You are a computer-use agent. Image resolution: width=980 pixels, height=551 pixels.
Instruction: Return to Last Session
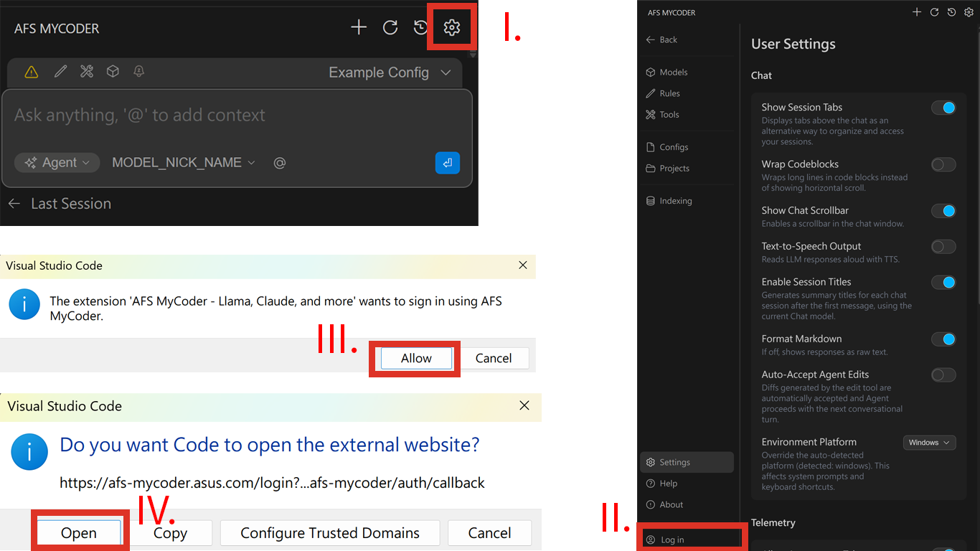pyautogui.click(x=60, y=204)
